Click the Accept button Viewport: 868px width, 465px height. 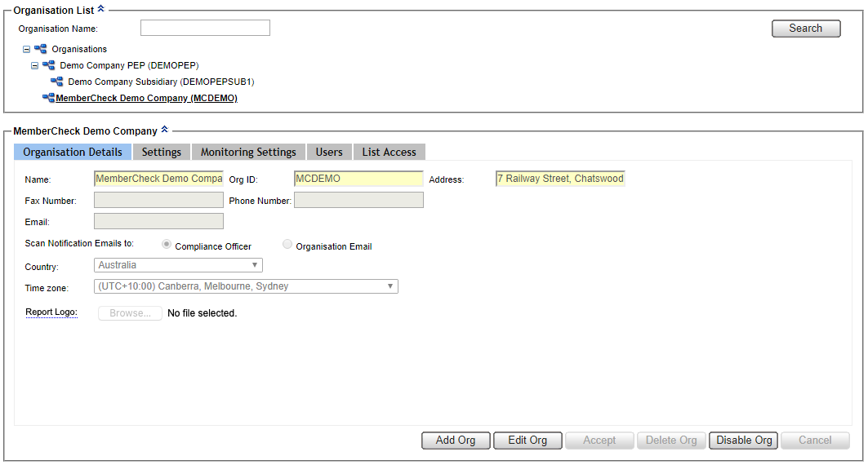599,441
